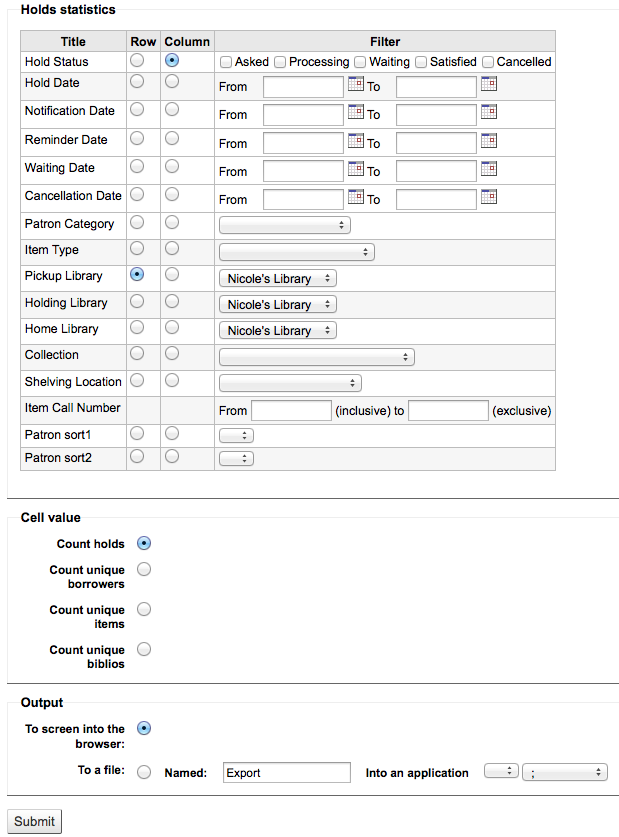
Task: Open the Collection filter dropdown
Action: point(316,357)
